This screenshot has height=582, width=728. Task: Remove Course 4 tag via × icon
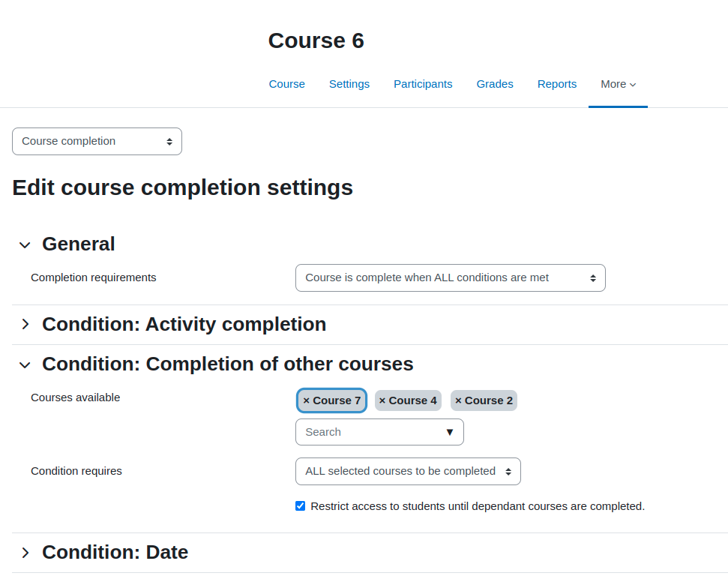pos(382,400)
